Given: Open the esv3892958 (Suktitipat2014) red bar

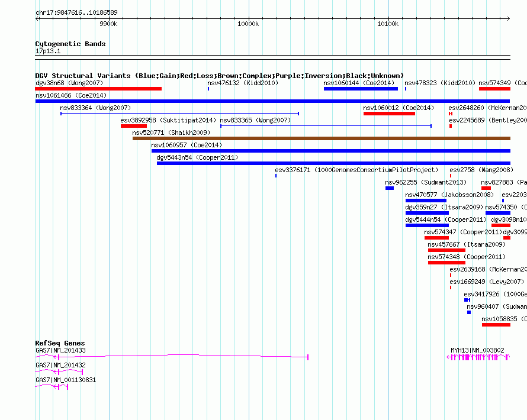Looking at the screenshot, I should click(x=134, y=126).
